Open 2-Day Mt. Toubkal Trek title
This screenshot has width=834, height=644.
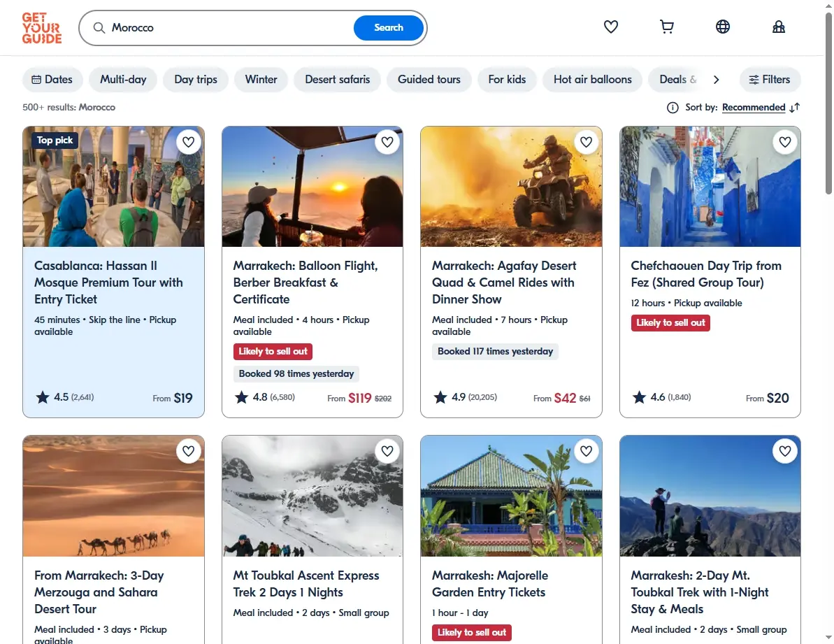(700, 592)
